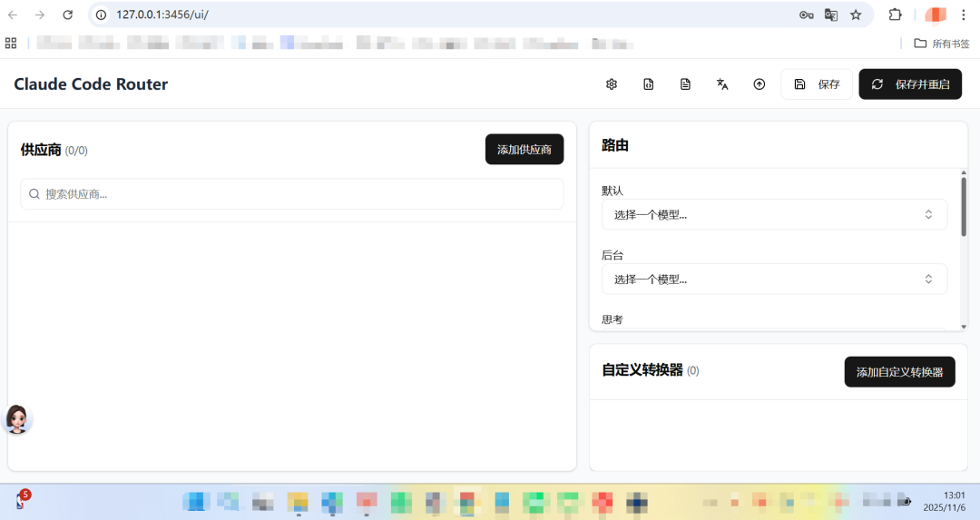The width and height of the screenshot is (980, 520).
Task: Click the 默认 label
Action: (x=612, y=191)
